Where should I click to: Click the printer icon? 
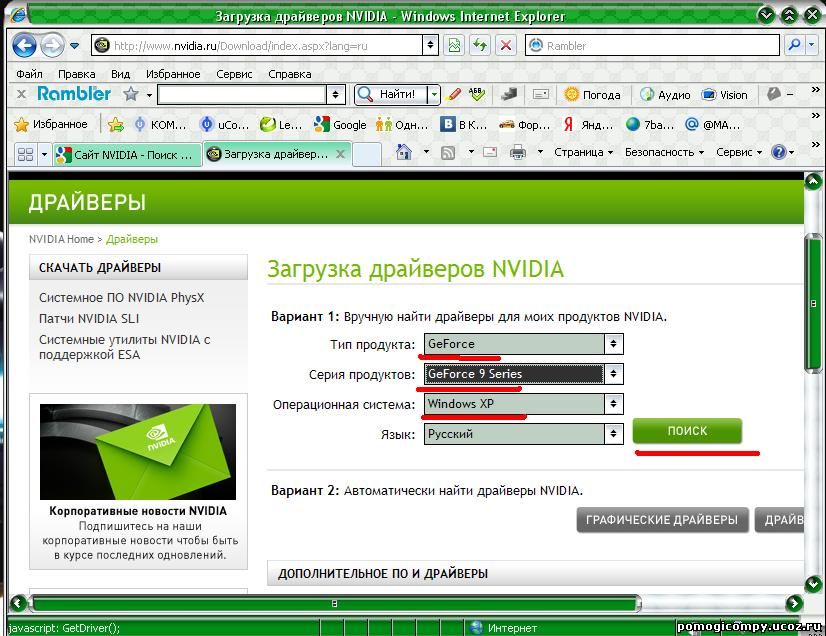pyautogui.click(x=518, y=152)
